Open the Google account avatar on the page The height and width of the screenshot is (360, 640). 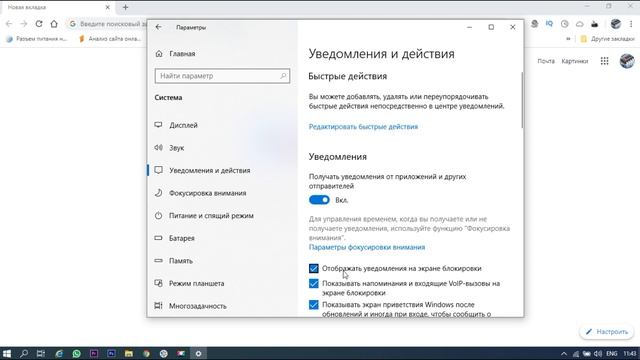coord(627,61)
